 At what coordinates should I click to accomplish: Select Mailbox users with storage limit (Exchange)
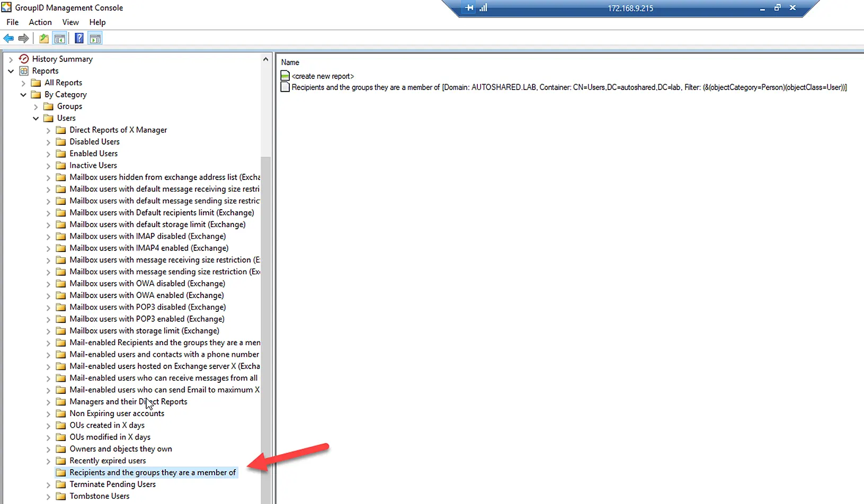click(x=144, y=331)
